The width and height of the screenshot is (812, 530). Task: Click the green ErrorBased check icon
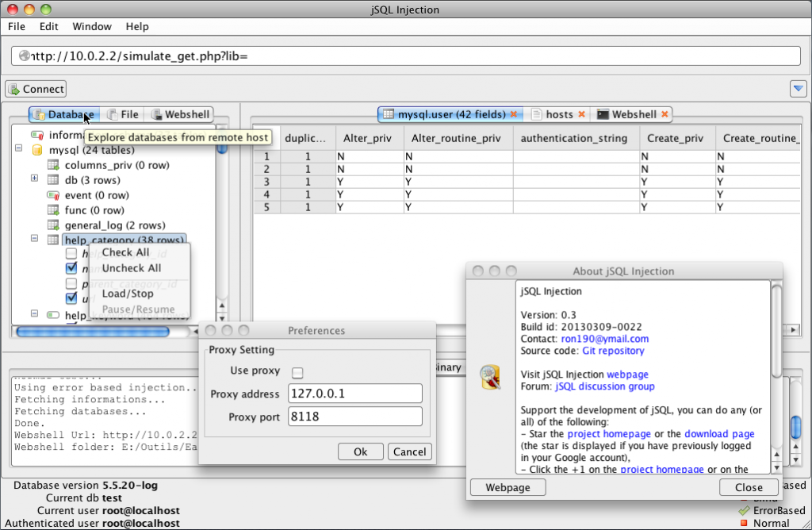(742, 510)
